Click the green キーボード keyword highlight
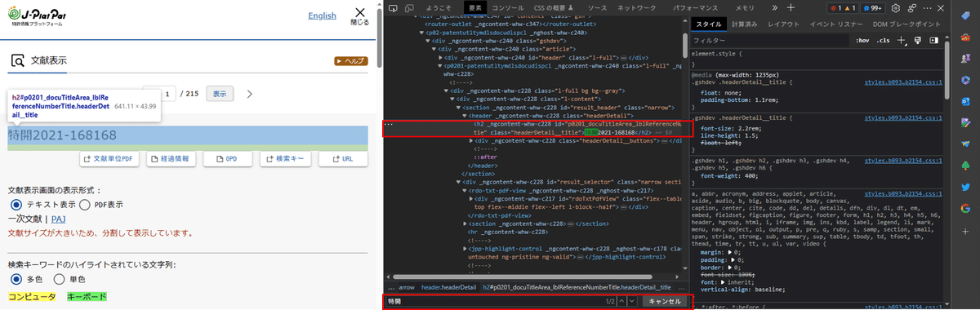The width and height of the screenshot is (980, 310). tap(87, 297)
